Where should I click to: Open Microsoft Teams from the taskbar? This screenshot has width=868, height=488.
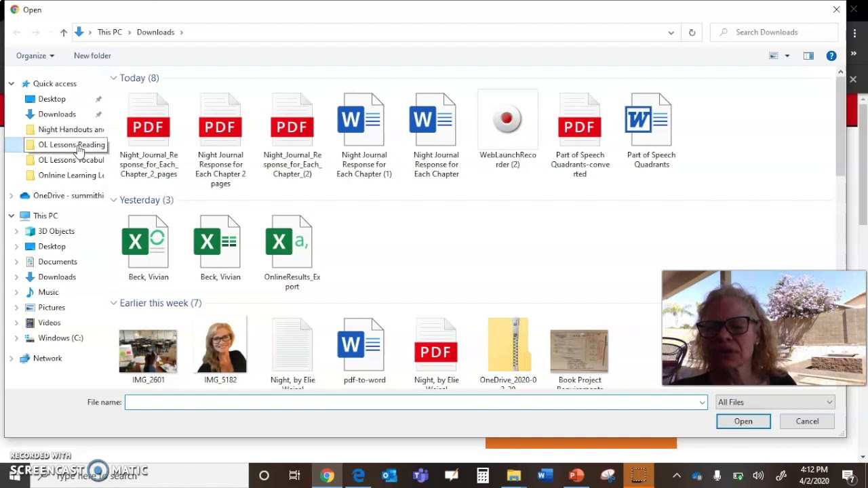tap(420, 476)
